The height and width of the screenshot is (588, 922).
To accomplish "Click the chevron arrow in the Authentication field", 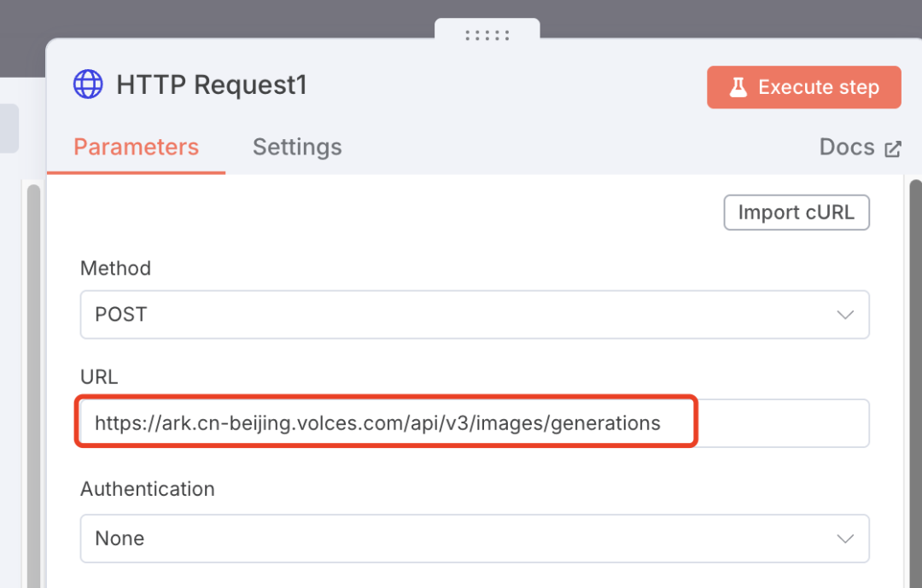I will pyautogui.click(x=845, y=539).
